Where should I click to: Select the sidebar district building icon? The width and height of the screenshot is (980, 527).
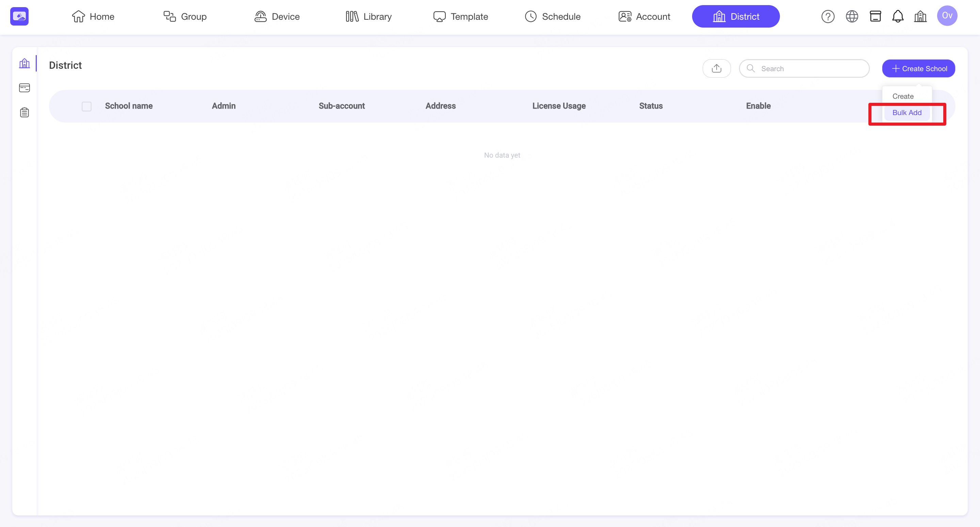[24, 63]
